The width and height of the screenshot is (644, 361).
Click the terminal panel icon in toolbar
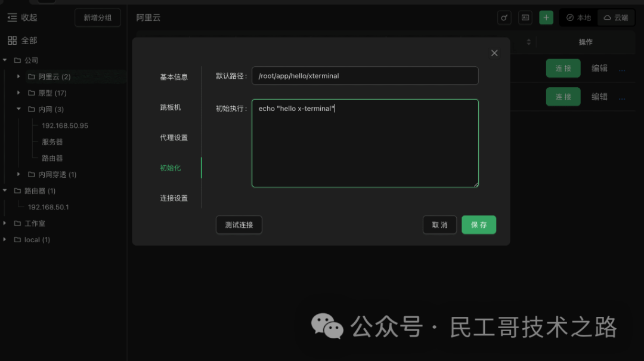[525, 18]
